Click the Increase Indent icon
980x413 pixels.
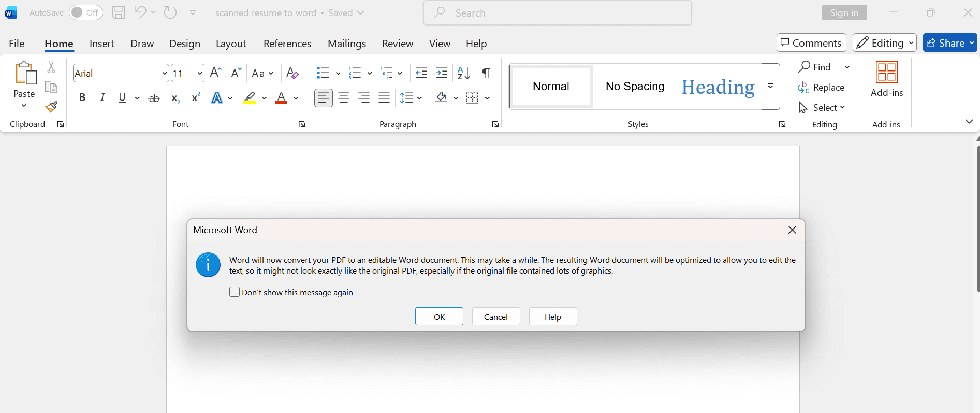(x=442, y=73)
